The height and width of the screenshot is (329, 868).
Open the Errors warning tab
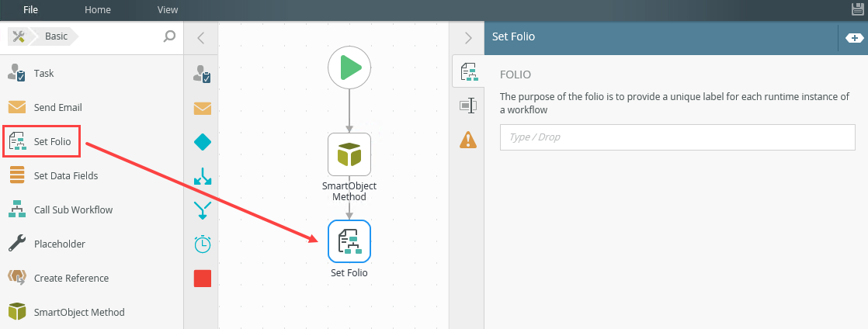pyautogui.click(x=468, y=139)
